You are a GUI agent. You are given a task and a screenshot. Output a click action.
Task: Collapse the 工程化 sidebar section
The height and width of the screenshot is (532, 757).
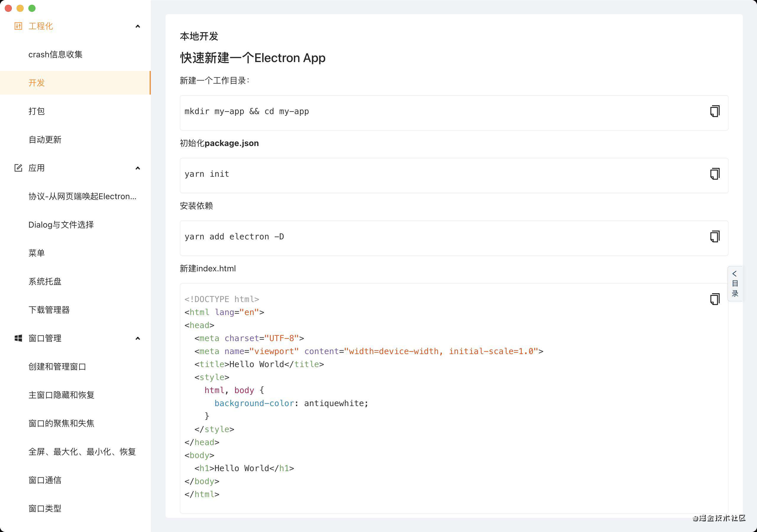138,26
